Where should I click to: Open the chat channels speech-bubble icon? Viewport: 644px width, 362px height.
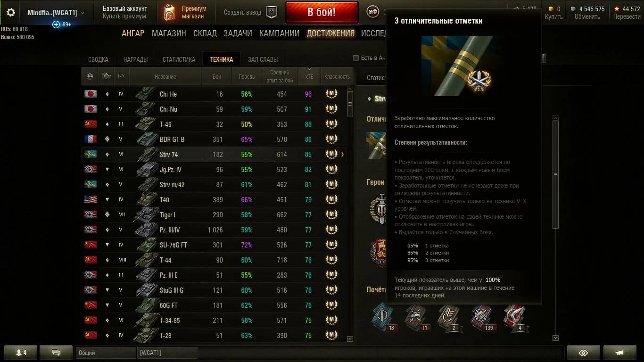point(56,353)
